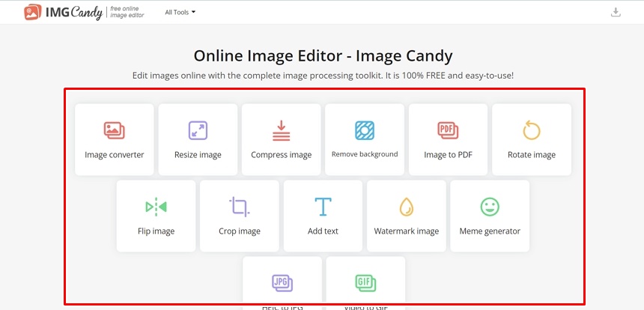Click the download icon in the header
Screen dimensions: 644x310
click(616, 12)
